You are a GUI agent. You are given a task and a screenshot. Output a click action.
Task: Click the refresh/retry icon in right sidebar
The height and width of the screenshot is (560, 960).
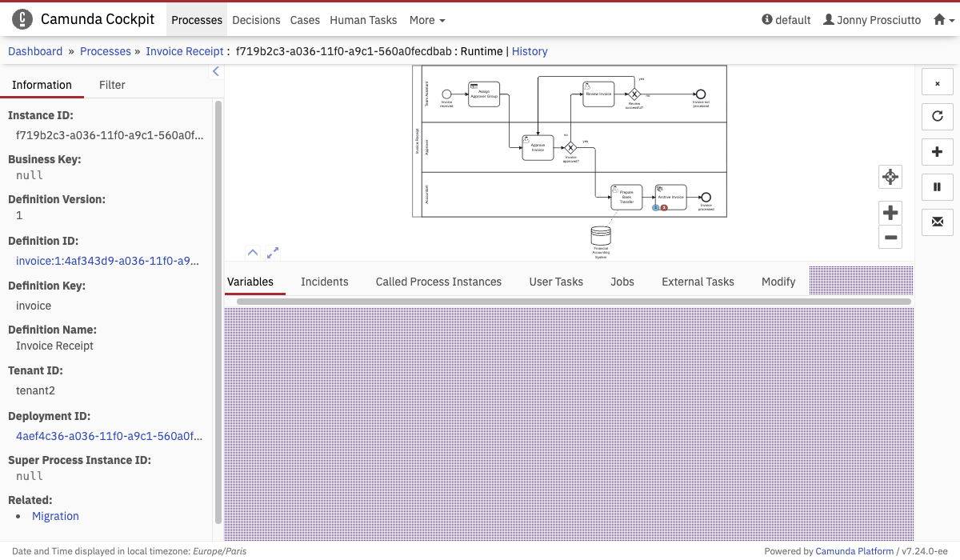click(938, 116)
